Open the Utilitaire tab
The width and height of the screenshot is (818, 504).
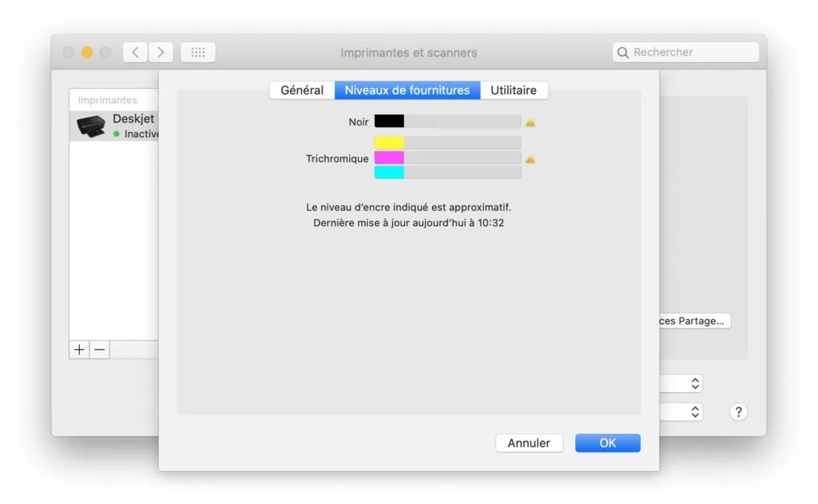tap(514, 90)
